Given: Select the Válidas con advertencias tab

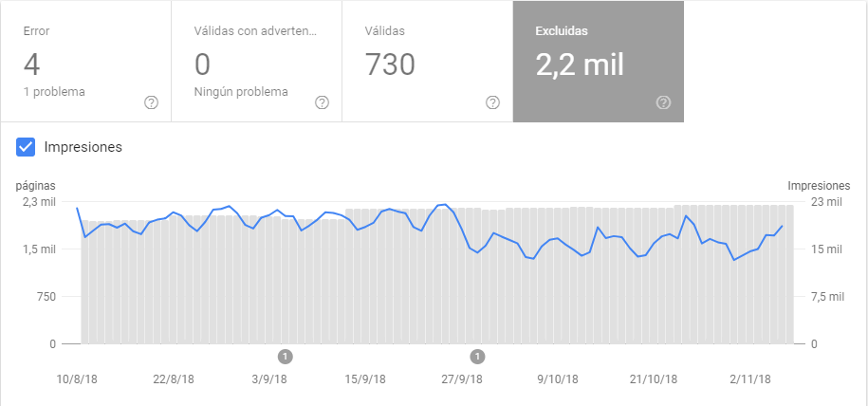Looking at the screenshot, I should 256,61.
